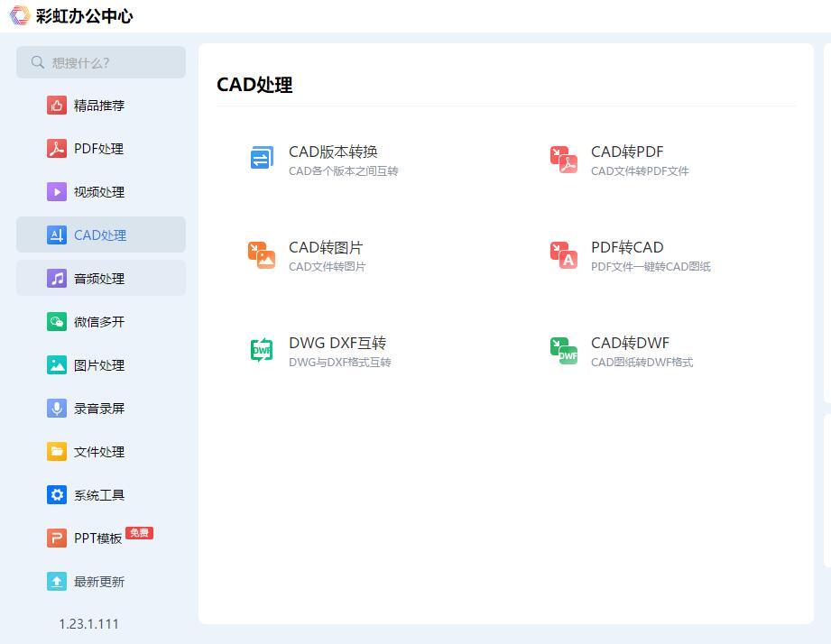Click the description DWG与DXF格式互转

pyautogui.click(x=340, y=363)
